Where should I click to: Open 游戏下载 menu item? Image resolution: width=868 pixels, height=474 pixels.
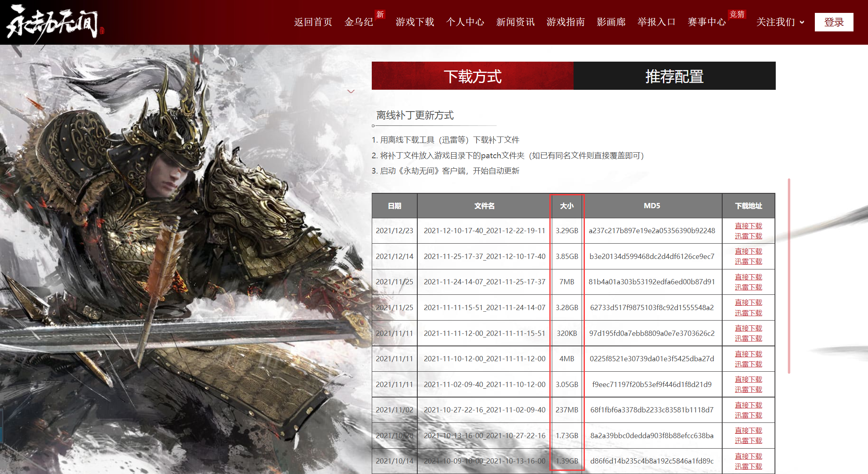(x=415, y=22)
